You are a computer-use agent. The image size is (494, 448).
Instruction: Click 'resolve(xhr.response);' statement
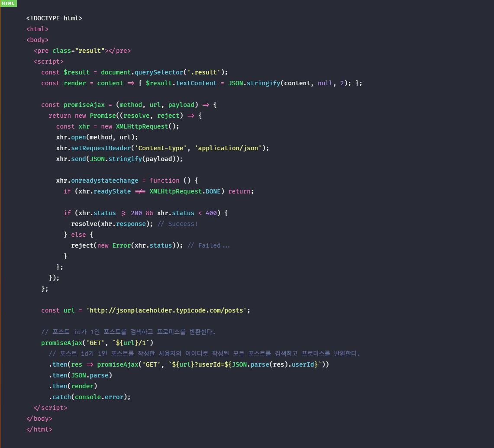coord(112,224)
